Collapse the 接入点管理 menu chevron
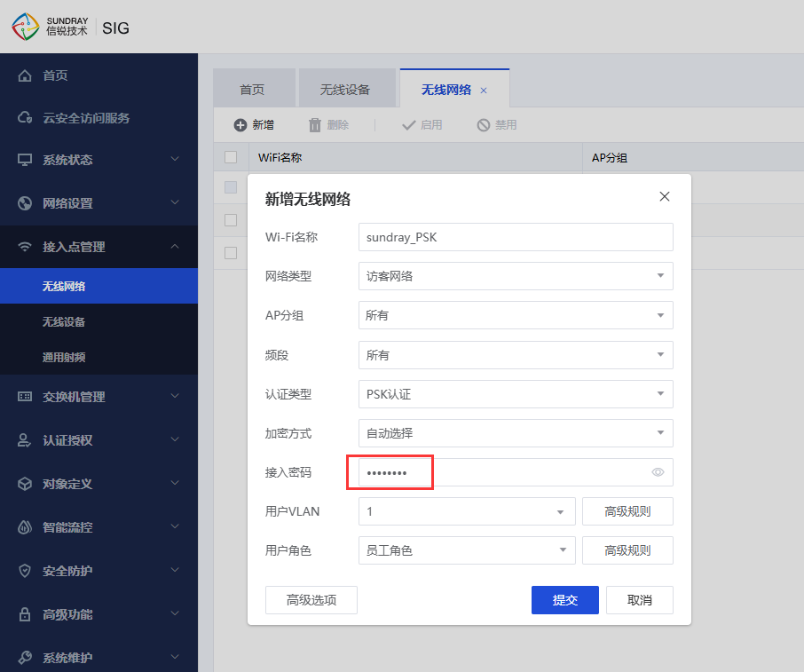 pos(175,246)
